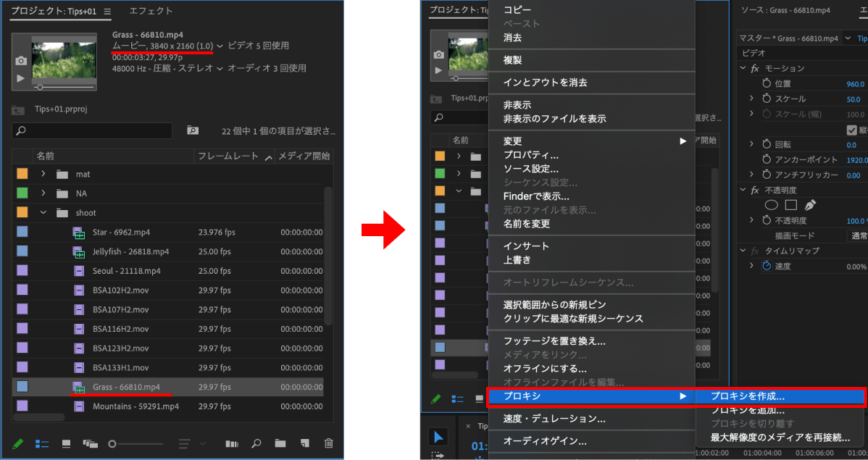Click the green pencil writable-project icon in left panel

[x=17, y=443]
